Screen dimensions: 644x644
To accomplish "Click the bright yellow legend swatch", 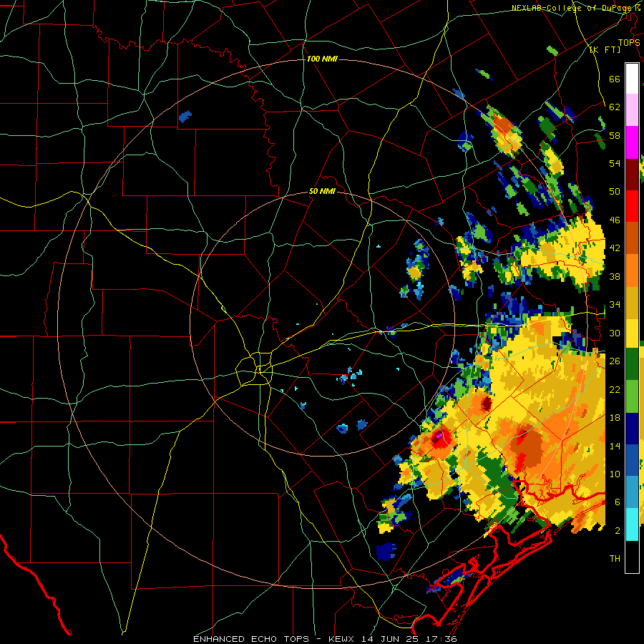I will click(x=632, y=333).
